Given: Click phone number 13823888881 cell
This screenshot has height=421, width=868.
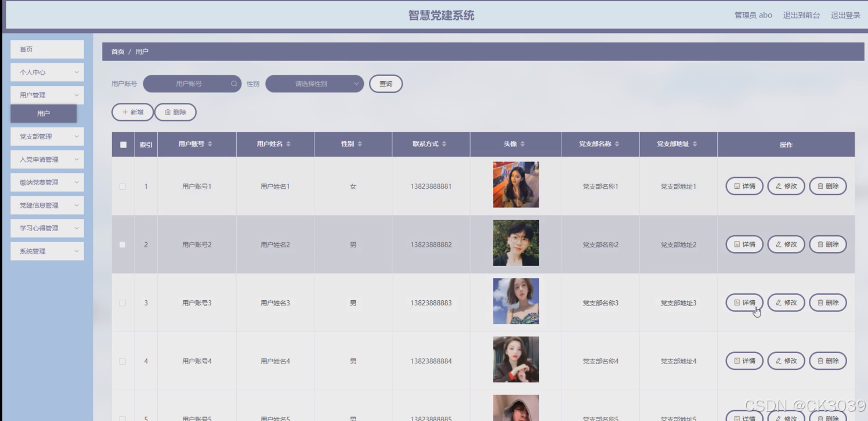Looking at the screenshot, I should (431, 186).
